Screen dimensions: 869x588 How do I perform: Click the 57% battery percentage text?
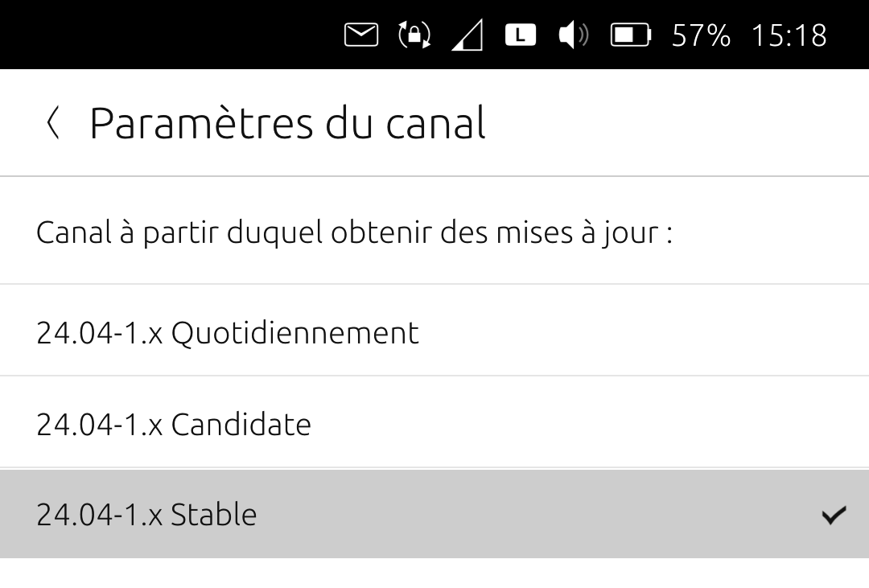[701, 35]
